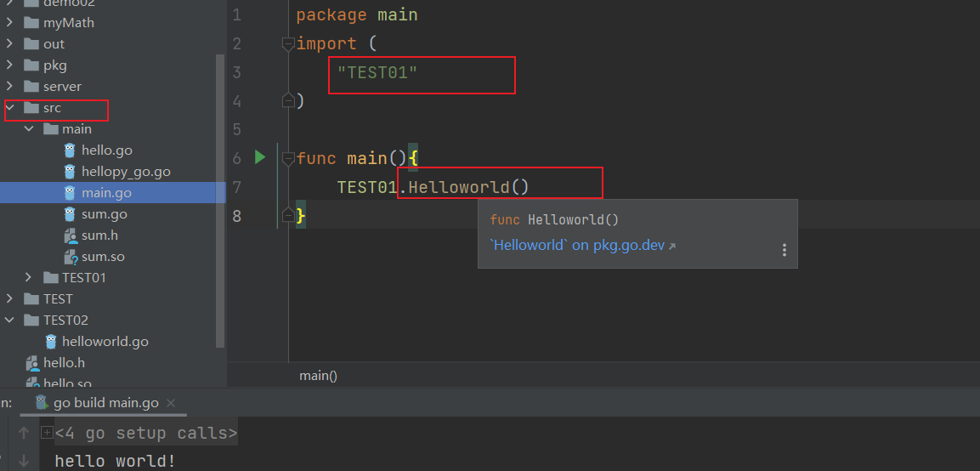980x471 pixels.
Task: Click the hello.go gopher file icon
Action: pos(70,150)
